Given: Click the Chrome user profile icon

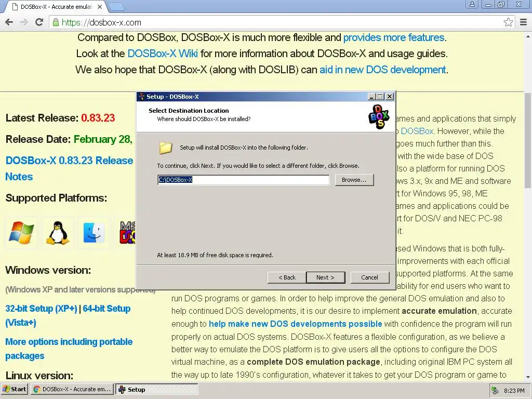Looking at the screenshot, I should [x=472, y=4].
